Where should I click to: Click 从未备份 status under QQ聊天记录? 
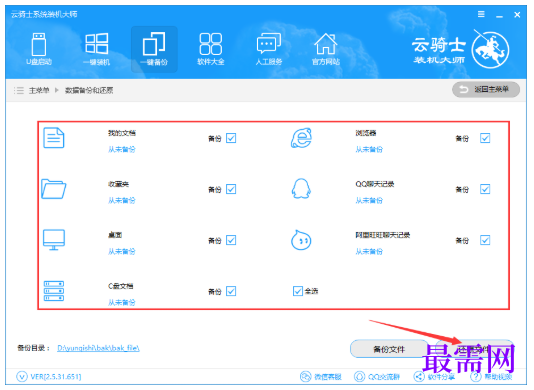pos(369,200)
